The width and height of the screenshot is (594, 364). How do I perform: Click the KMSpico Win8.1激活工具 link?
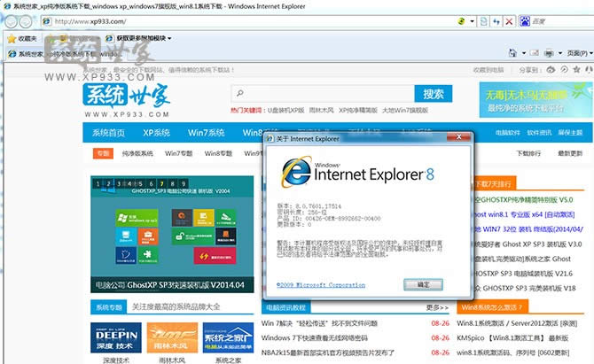click(x=512, y=338)
